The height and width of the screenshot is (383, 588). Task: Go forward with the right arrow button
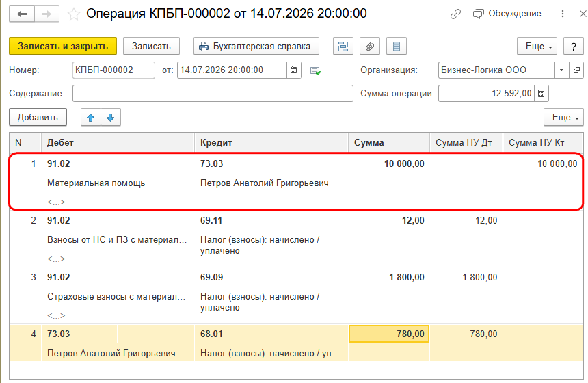pos(47,14)
